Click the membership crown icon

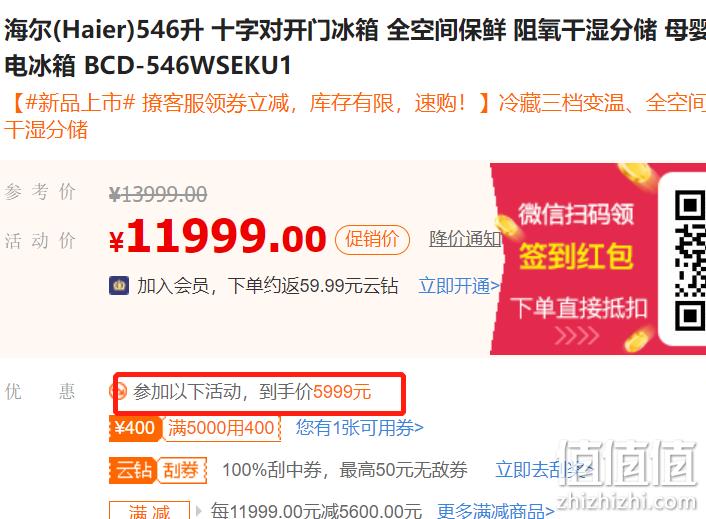point(119,286)
